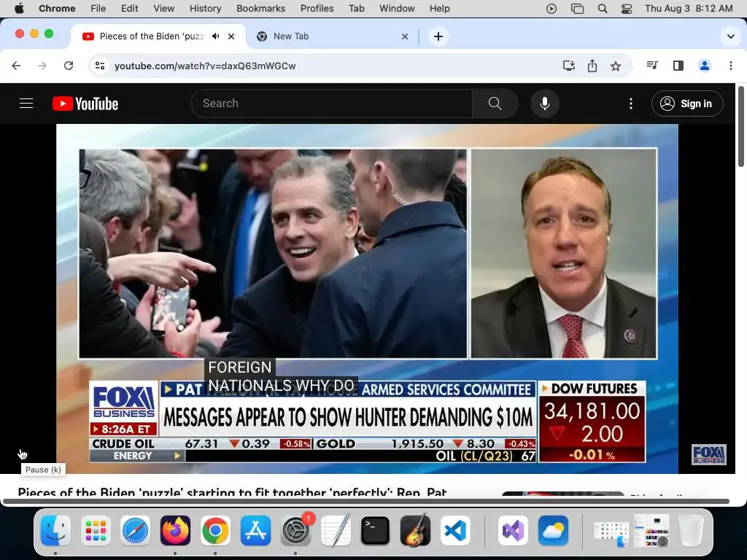Close the Pieces of the Biden tab
This screenshot has width=747, height=560.
231,36
